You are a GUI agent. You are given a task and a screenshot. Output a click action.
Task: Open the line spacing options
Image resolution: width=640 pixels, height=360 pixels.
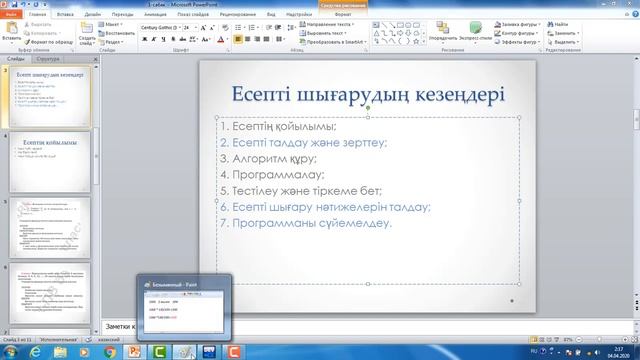click(291, 28)
